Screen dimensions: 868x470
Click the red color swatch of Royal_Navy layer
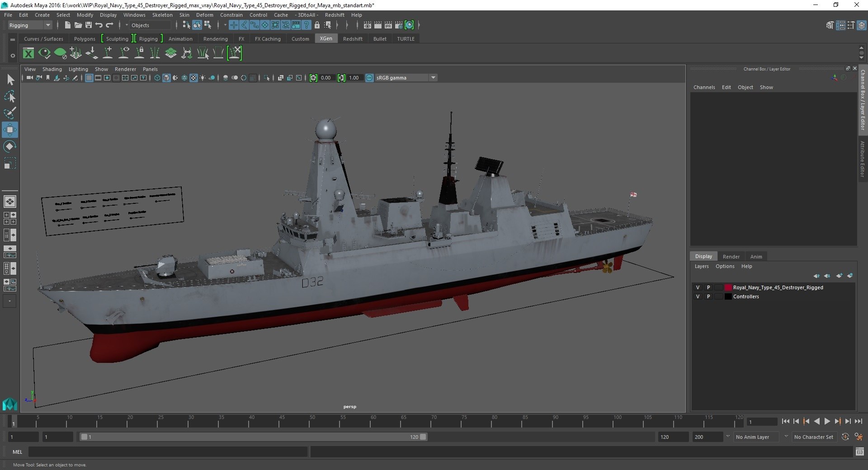(x=728, y=287)
